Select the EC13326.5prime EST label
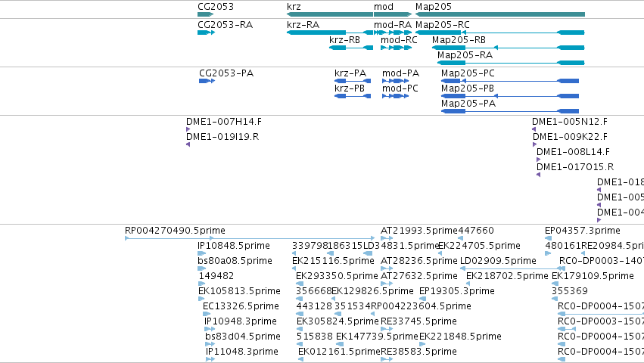The height and width of the screenshot is (363, 644). click(x=241, y=307)
